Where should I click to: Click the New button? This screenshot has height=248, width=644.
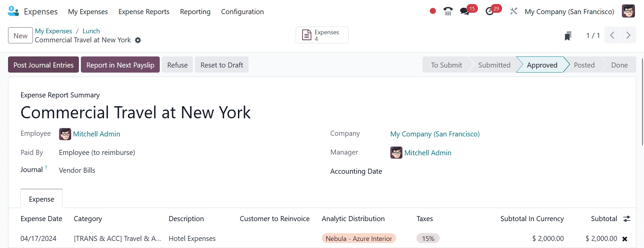tap(20, 36)
